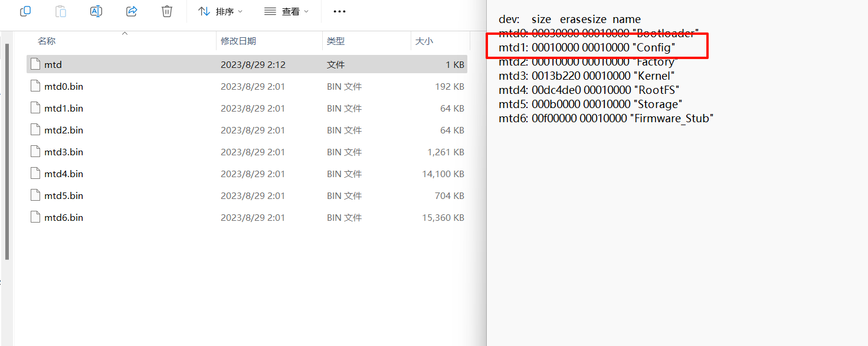The image size is (868, 346).
Task: Click the 1 KB size of mtd
Action: pyautogui.click(x=455, y=64)
